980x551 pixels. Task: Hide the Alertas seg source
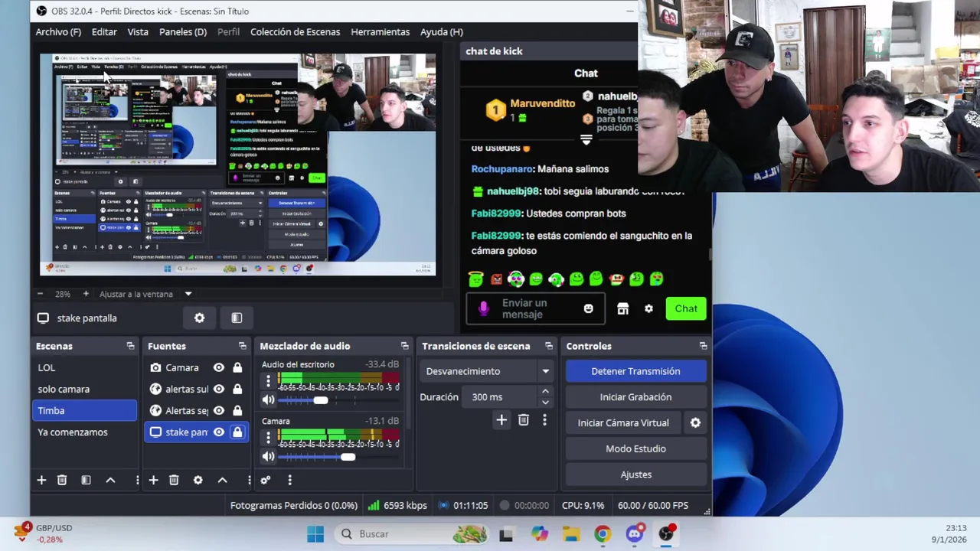[x=219, y=410]
